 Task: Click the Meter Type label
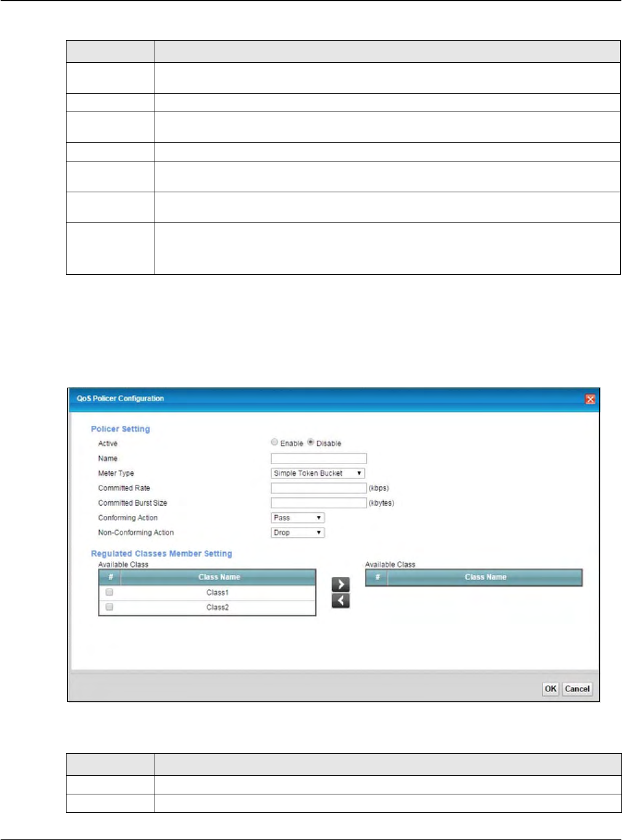(x=116, y=473)
